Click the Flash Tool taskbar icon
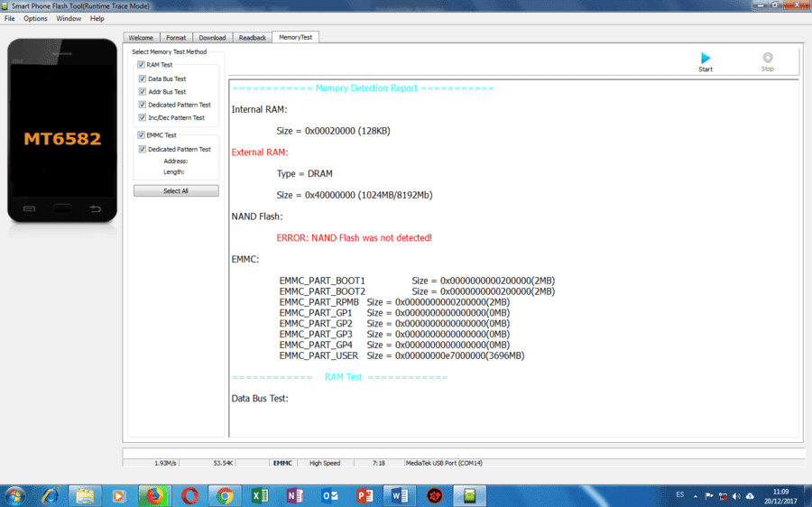Viewport: 812px width, 507px height. (x=470, y=496)
